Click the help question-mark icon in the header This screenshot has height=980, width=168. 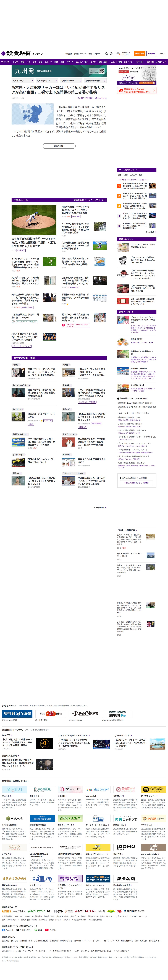(111, 54)
